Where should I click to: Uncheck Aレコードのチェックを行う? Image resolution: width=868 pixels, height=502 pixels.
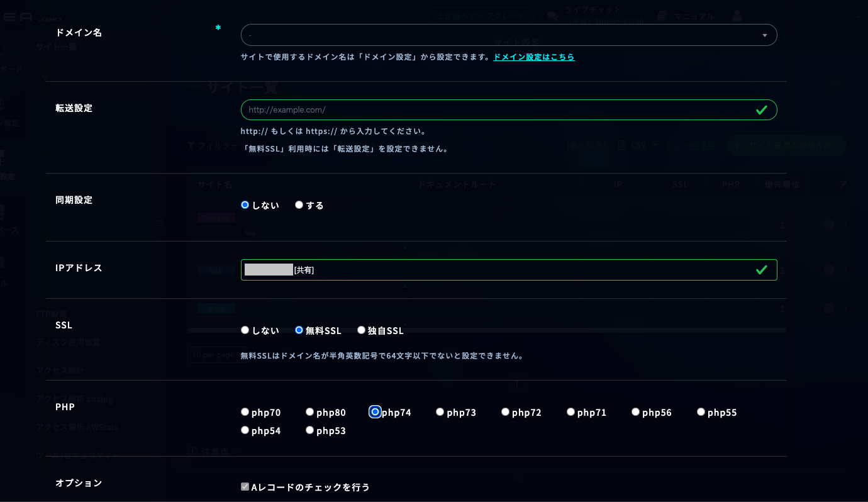click(245, 486)
